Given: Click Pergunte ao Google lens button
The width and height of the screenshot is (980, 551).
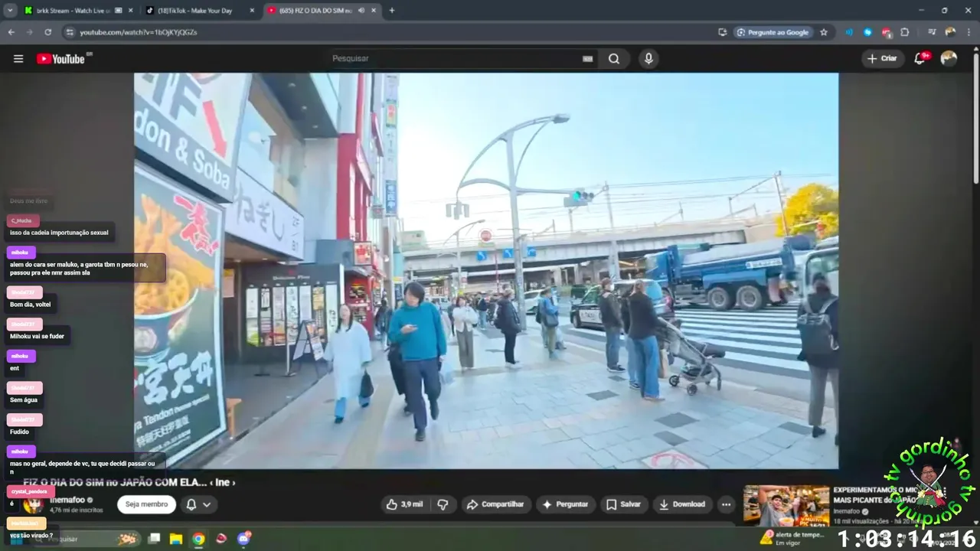Looking at the screenshot, I should coord(773,32).
